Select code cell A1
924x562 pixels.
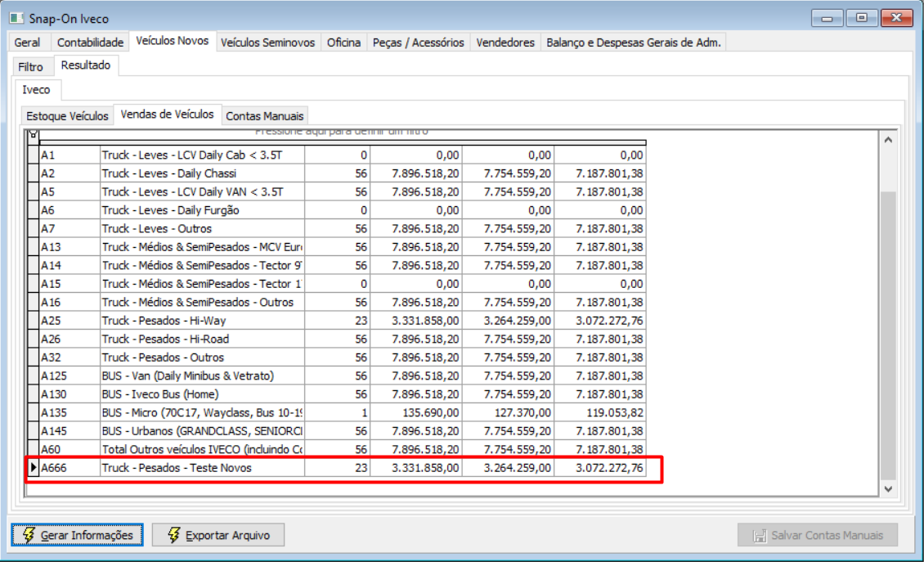pyautogui.click(x=70, y=155)
